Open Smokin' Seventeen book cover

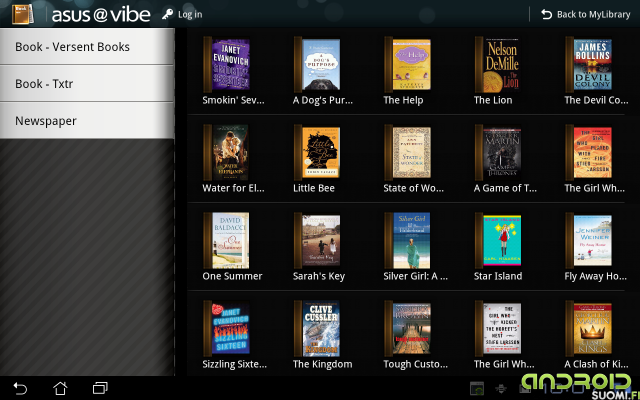click(227, 64)
